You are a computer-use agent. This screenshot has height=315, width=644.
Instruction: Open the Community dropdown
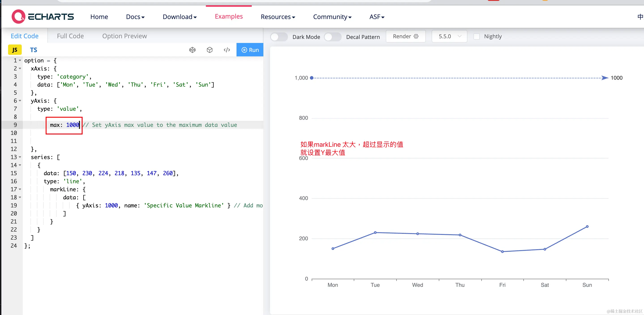click(333, 17)
